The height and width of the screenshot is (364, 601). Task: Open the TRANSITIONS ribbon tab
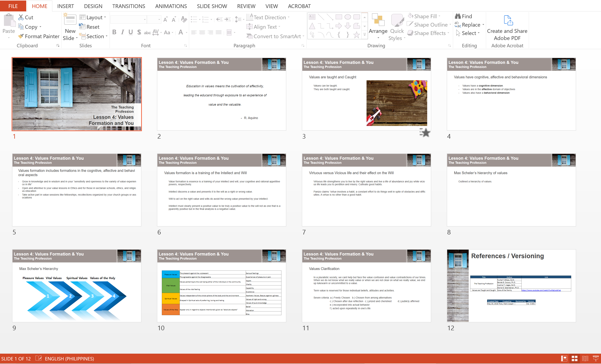(x=128, y=6)
